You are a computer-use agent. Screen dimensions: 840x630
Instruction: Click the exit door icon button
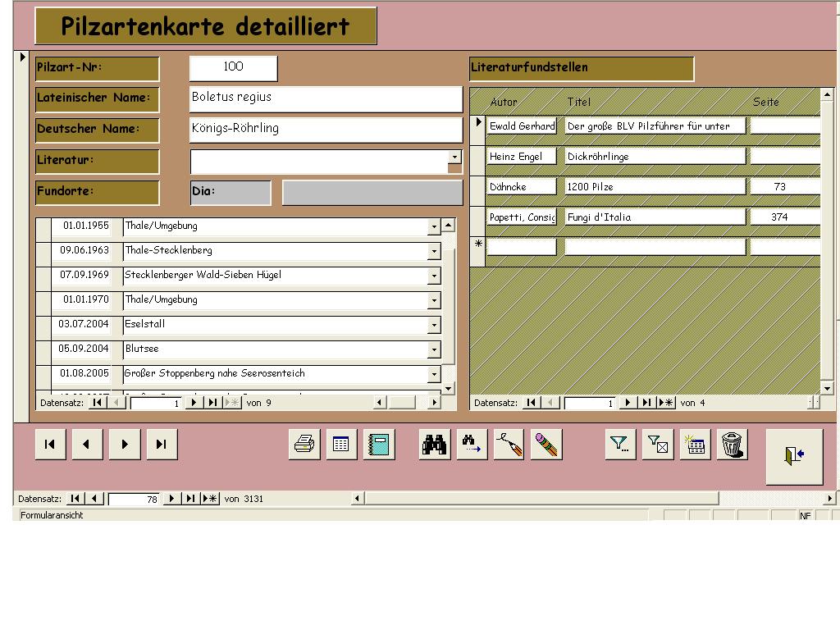(x=793, y=457)
